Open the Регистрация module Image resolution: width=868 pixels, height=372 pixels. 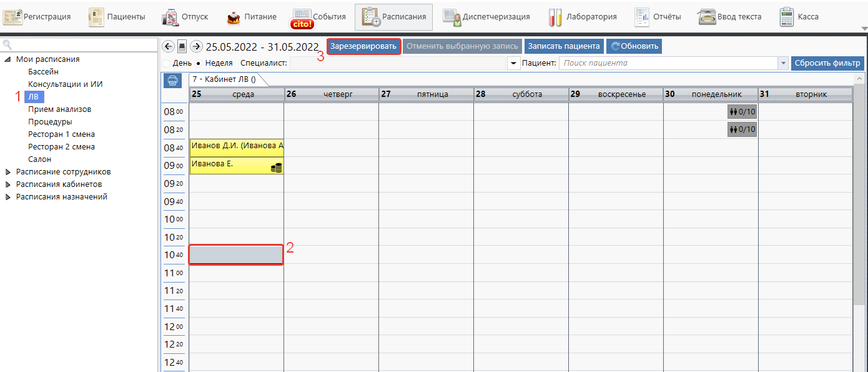click(38, 17)
